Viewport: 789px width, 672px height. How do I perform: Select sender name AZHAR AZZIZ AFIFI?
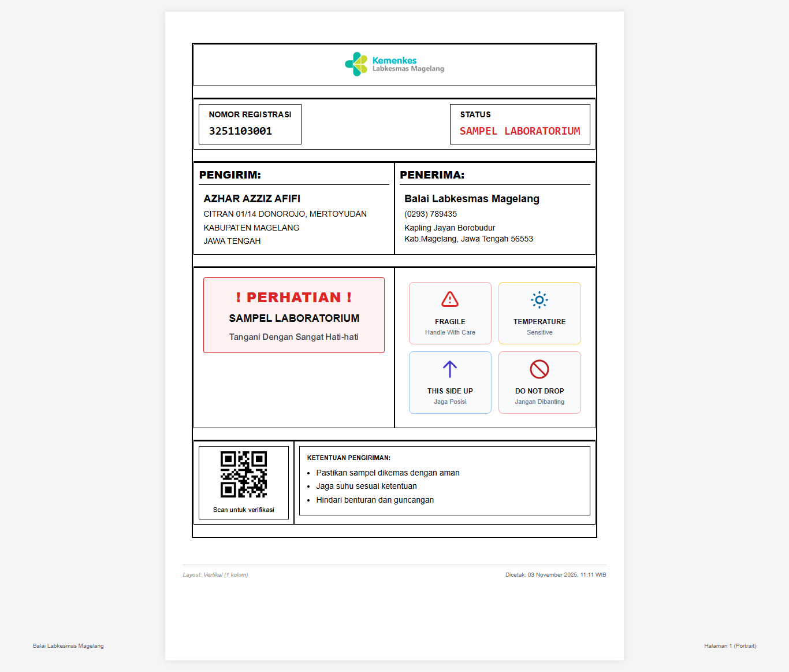pyautogui.click(x=252, y=199)
